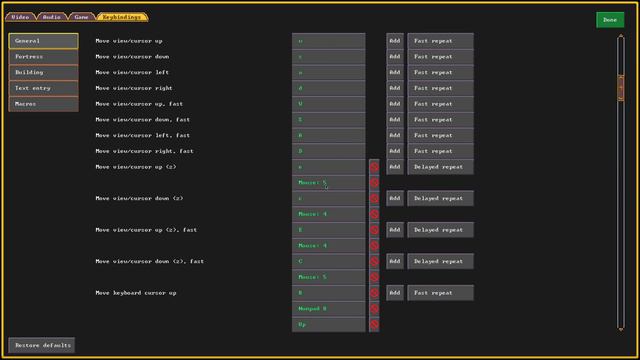Remove first key of non-fast Move view/cursor up (z)

point(374,167)
